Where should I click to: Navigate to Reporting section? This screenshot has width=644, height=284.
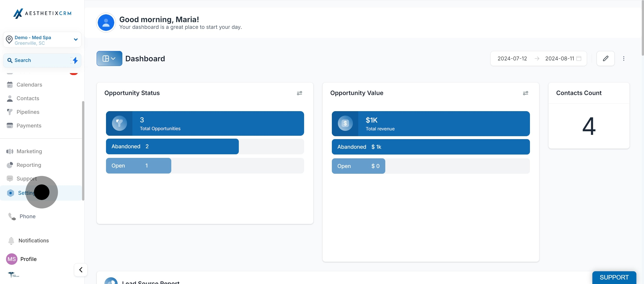28,165
